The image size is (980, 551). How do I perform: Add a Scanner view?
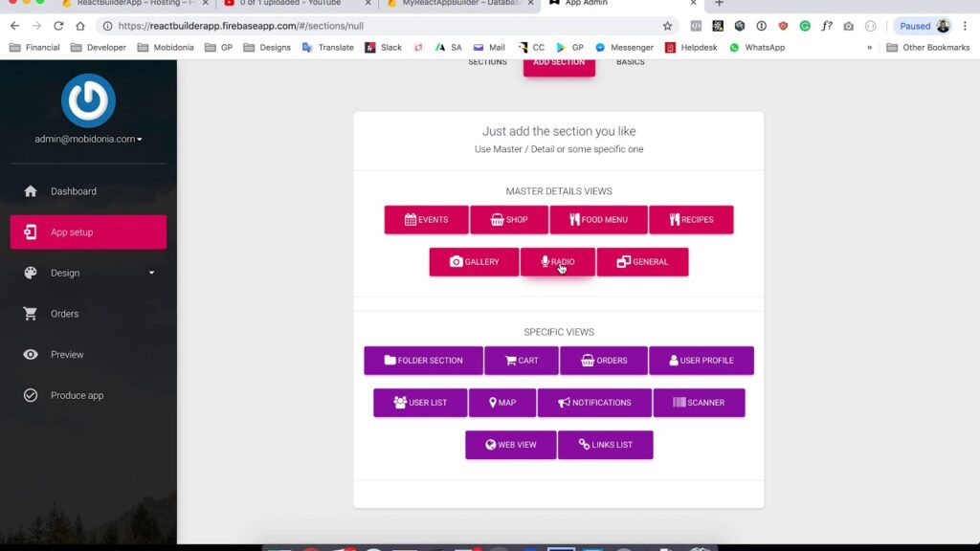(x=699, y=403)
